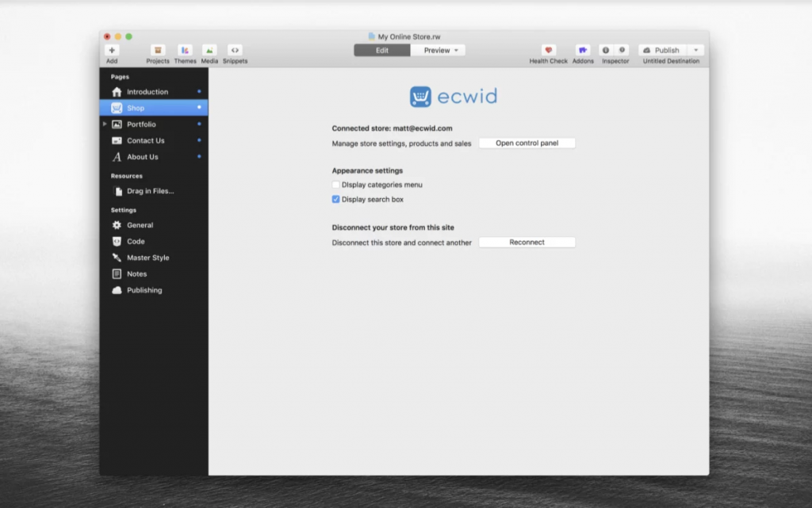Image resolution: width=812 pixels, height=508 pixels.
Task: Enable Display categories menu checkbox
Action: (335, 185)
